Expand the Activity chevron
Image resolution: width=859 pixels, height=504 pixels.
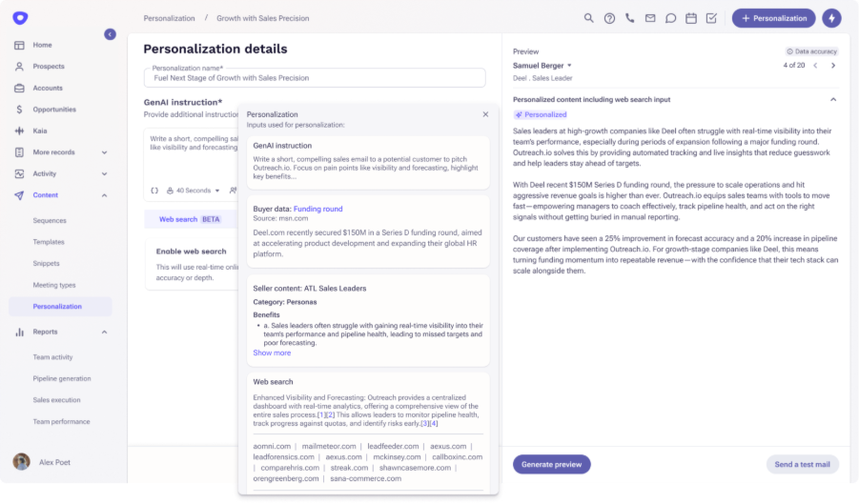click(104, 174)
